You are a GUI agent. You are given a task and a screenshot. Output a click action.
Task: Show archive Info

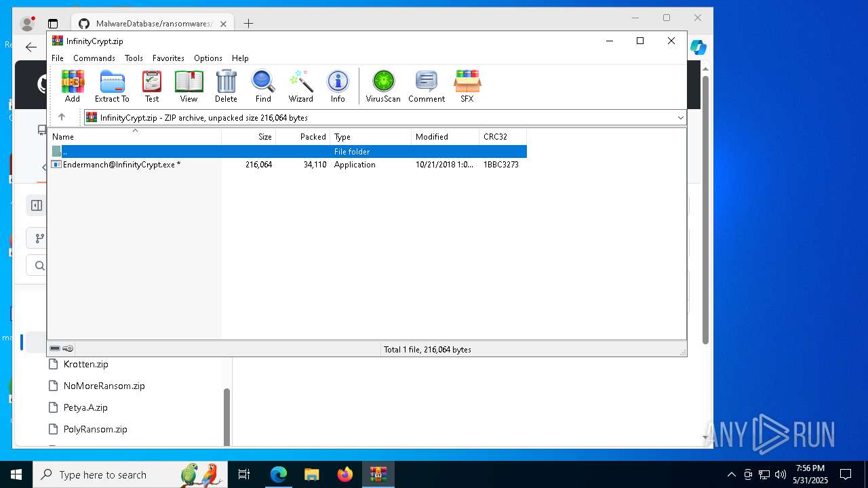tap(338, 86)
